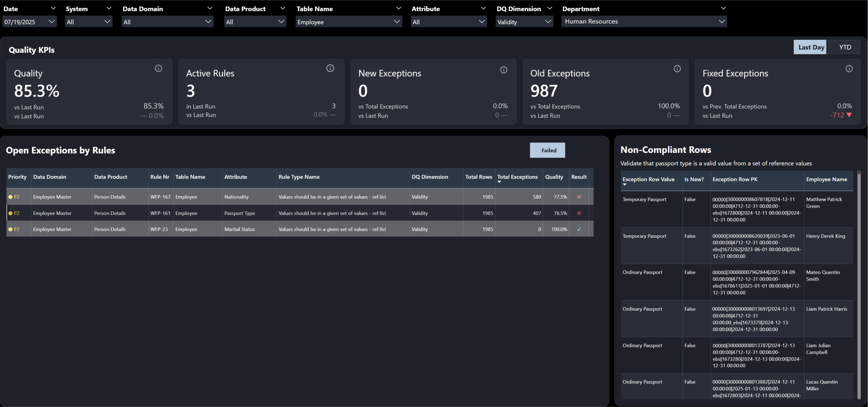Click the green checkmark result for rule WFP-23
868x407 pixels.
pyautogui.click(x=579, y=229)
